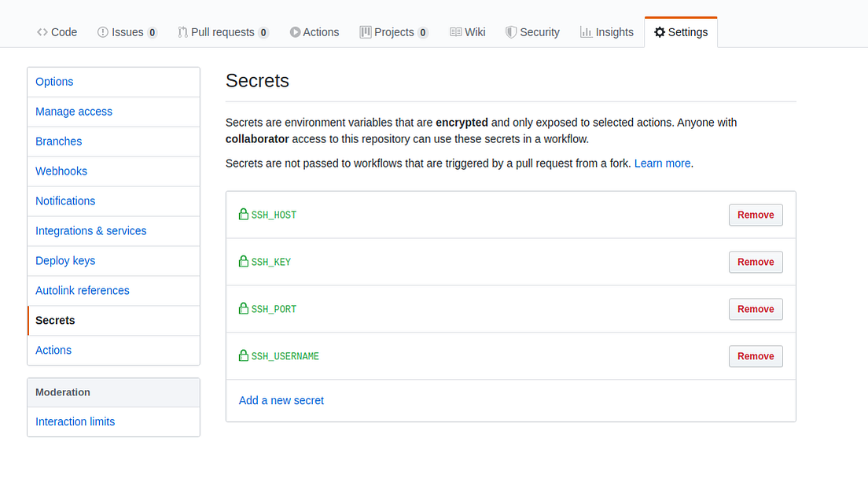Image resolution: width=868 pixels, height=478 pixels.
Task: Remove the SSH_KEY secret
Action: click(x=755, y=262)
